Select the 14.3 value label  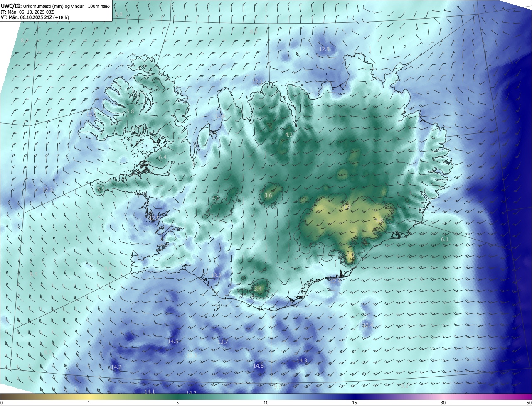click(302, 360)
